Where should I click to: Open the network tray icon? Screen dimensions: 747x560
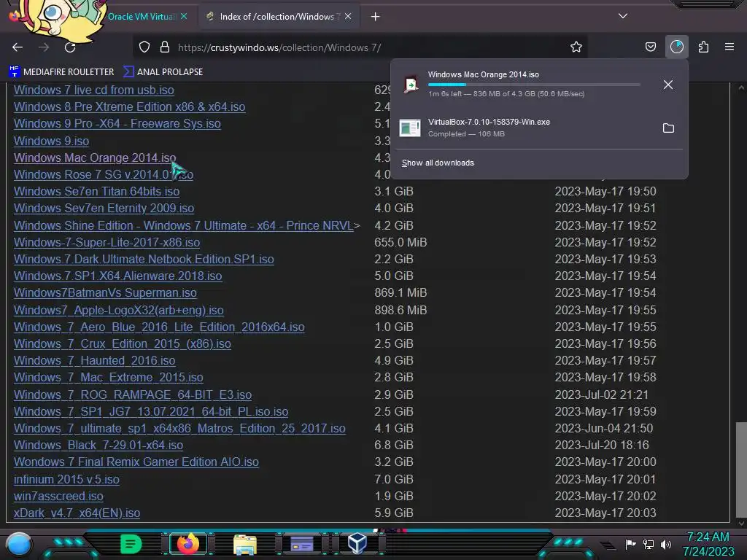click(x=649, y=544)
